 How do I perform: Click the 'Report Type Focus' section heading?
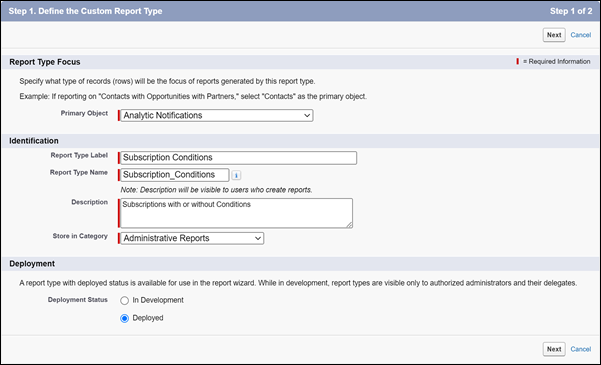pos(45,62)
